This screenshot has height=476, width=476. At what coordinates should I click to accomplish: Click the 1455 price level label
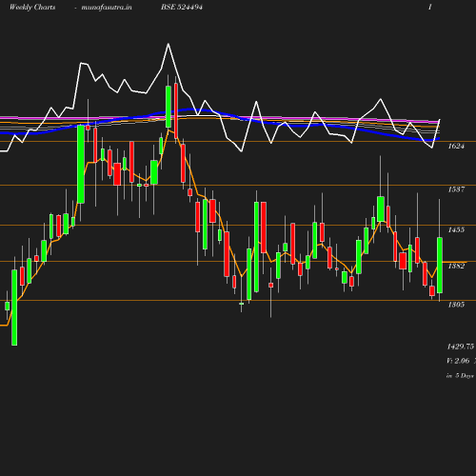click(x=456, y=229)
